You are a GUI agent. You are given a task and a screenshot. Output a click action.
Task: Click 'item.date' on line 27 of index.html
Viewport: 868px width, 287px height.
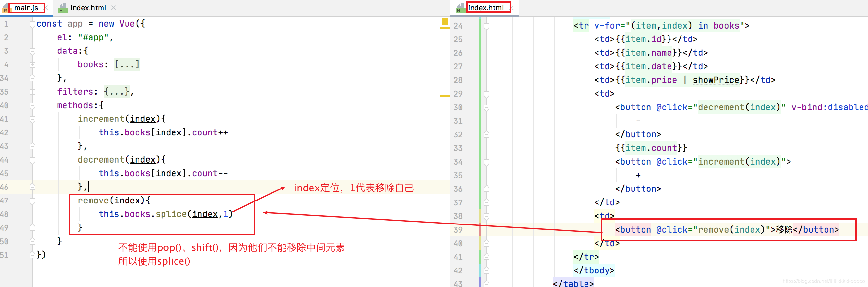pos(649,66)
